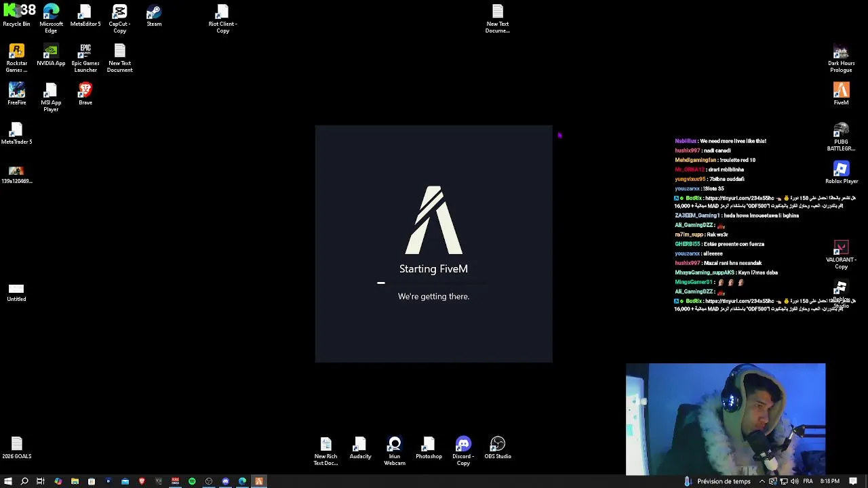Open the Recycle Bin desktop icon
This screenshot has width=868, height=488.
[x=16, y=16]
